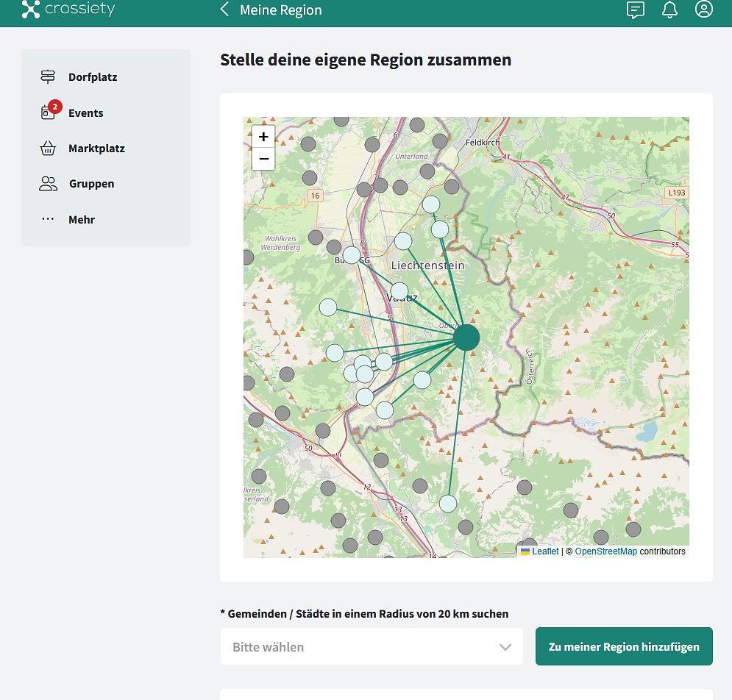This screenshot has height=700, width=732.
Task: Select the large dark green center node
Action: 466,337
